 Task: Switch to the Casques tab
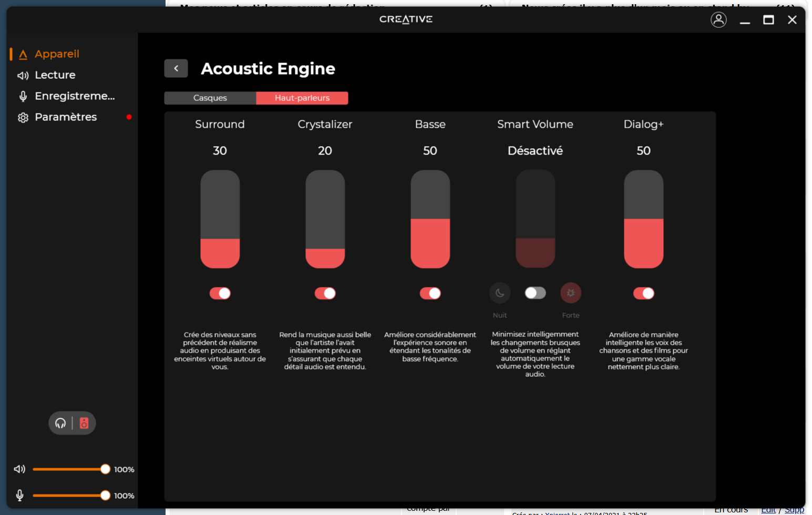210,98
